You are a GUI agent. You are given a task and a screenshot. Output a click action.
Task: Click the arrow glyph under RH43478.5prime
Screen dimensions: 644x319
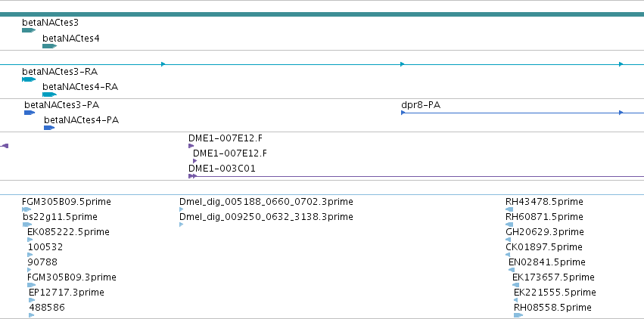(x=509, y=209)
